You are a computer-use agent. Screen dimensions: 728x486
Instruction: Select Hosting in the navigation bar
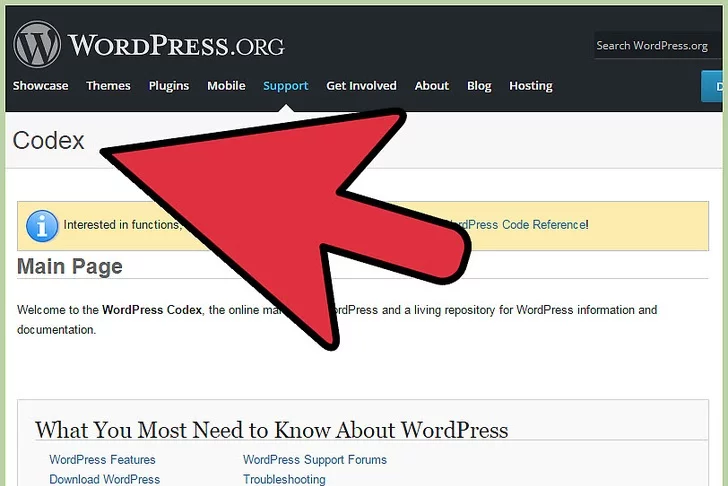[x=530, y=86]
